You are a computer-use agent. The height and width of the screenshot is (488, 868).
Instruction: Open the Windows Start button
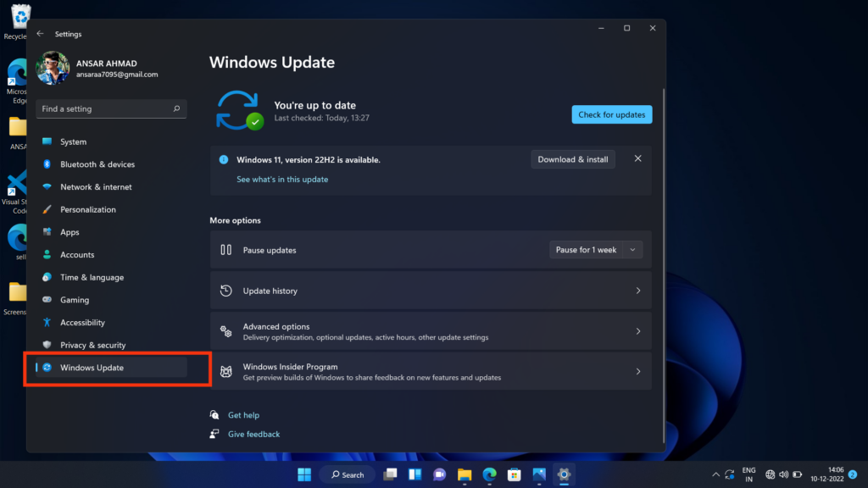click(x=304, y=474)
